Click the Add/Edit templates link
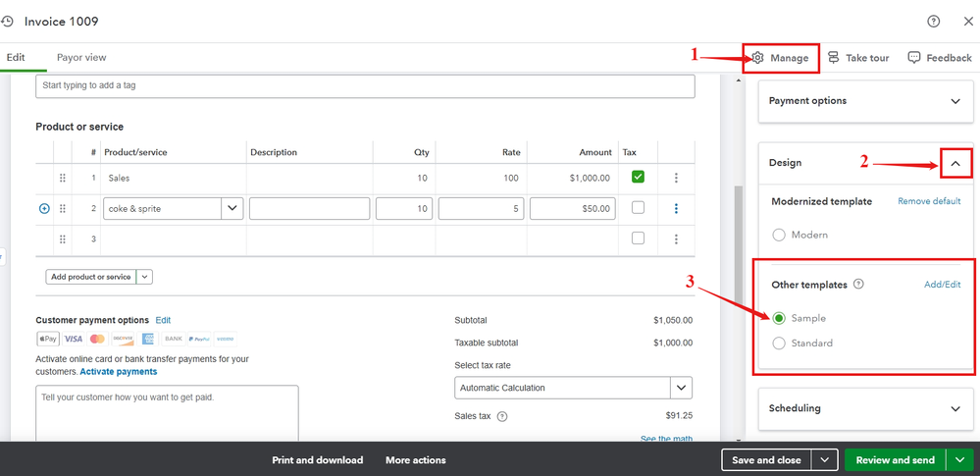 [x=943, y=285]
